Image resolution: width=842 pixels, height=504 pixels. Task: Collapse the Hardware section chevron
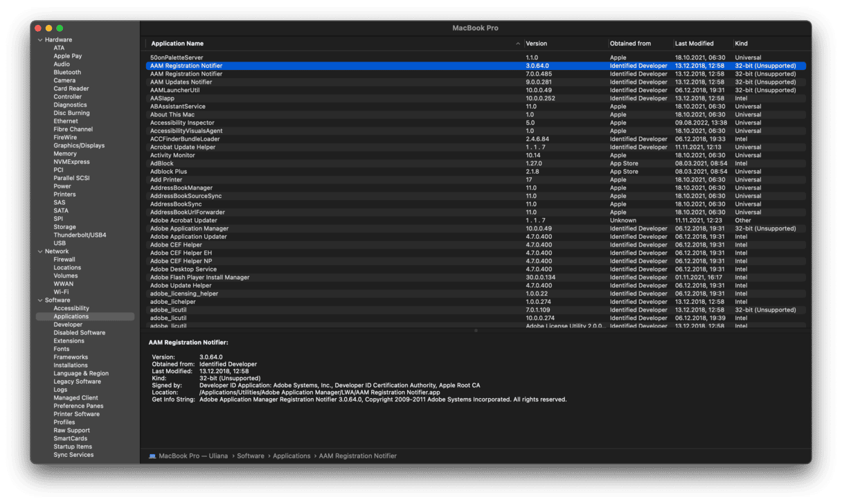(x=40, y=40)
